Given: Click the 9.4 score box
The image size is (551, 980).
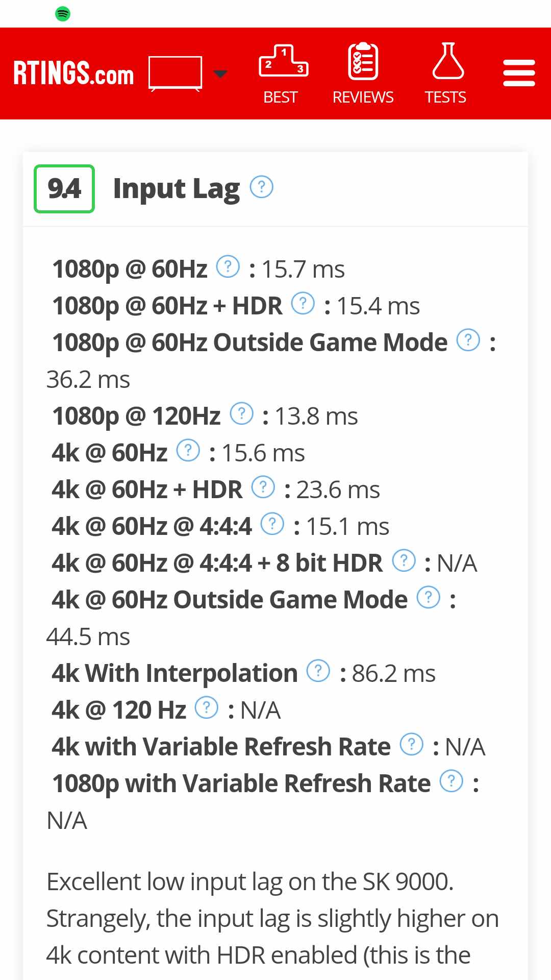Looking at the screenshot, I should tap(64, 189).
